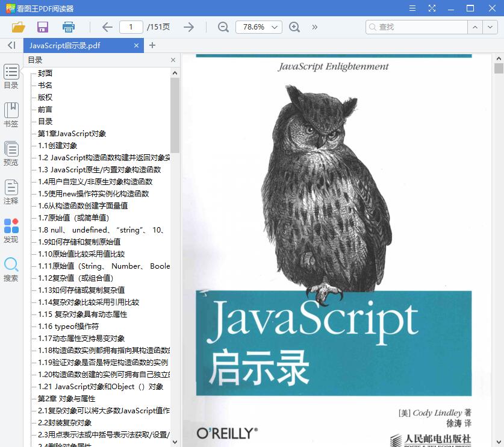Click the document scrollbar up arrow
This screenshot has width=504, height=447.
pos(499,58)
